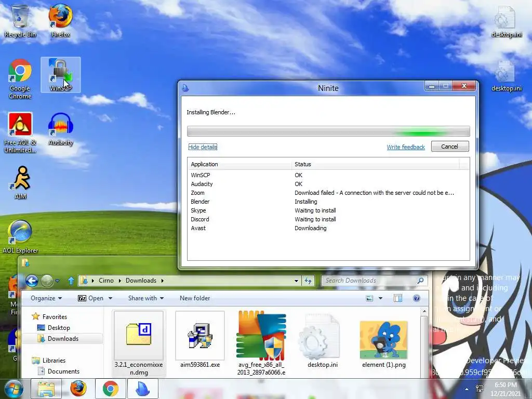
Task: Select the Discord row in Ninite
Action: (328, 219)
